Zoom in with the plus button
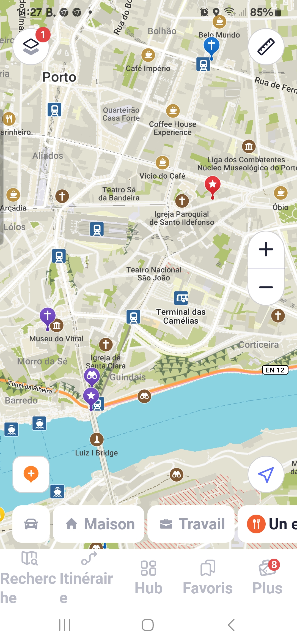297x644 pixels. [x=266, y=250]
